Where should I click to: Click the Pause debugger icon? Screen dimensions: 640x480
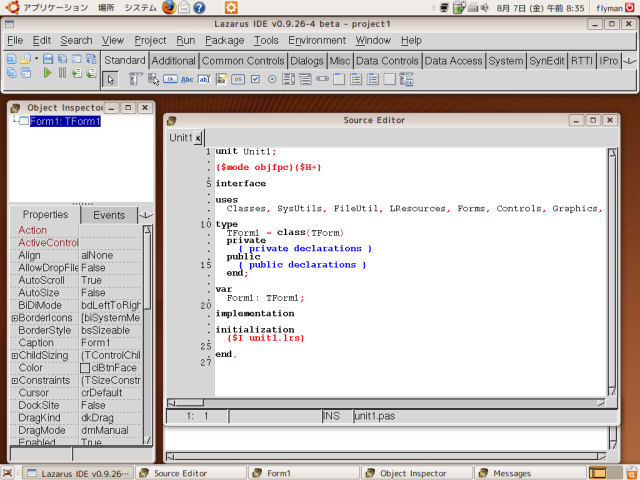tap(62, 73)
